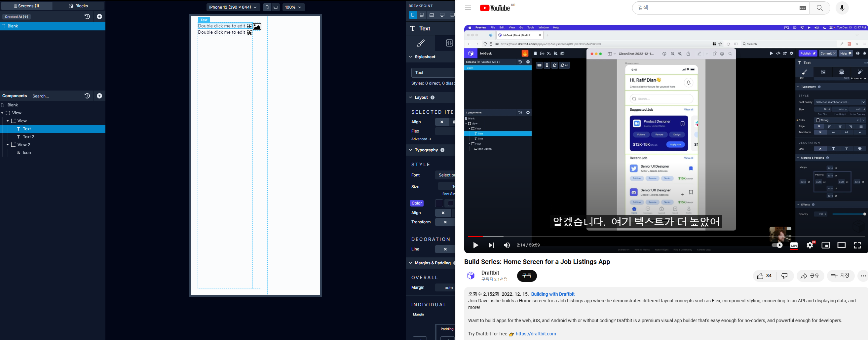
Task: Like the video with 34 likes
Action: (765, 276)
